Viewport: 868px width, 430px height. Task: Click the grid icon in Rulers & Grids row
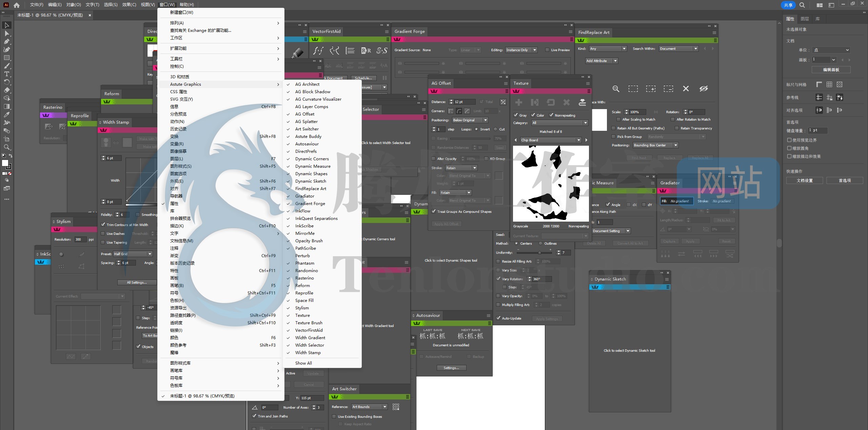tap(829, 85)
